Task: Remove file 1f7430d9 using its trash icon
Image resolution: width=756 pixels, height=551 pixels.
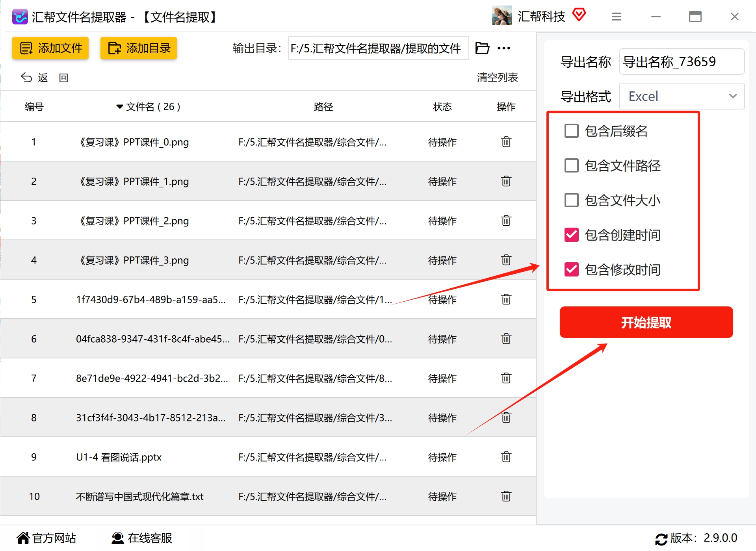Action: click(x=506, y=299)
